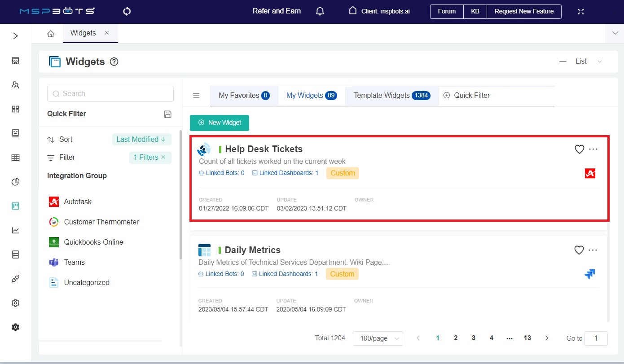Click the notification bell icon
Screen dimensions: 624x364
click(x=320, y=12)
